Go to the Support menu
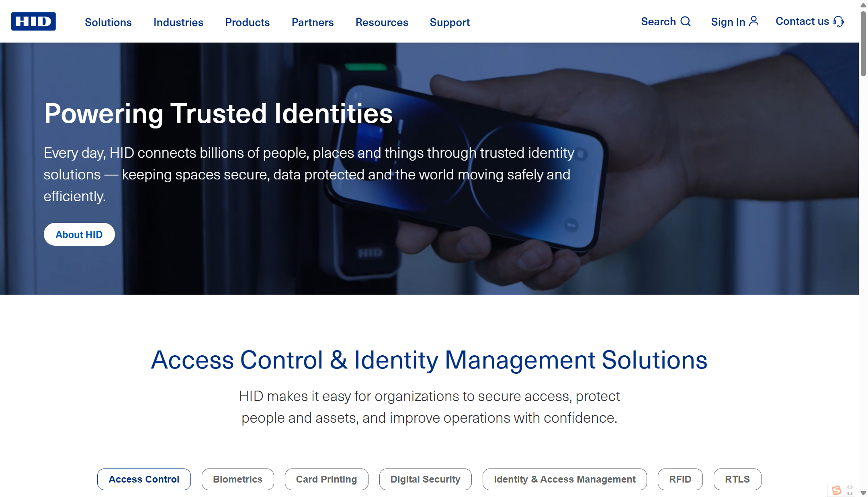Viewport: 868px width, 497px height. 450,22
